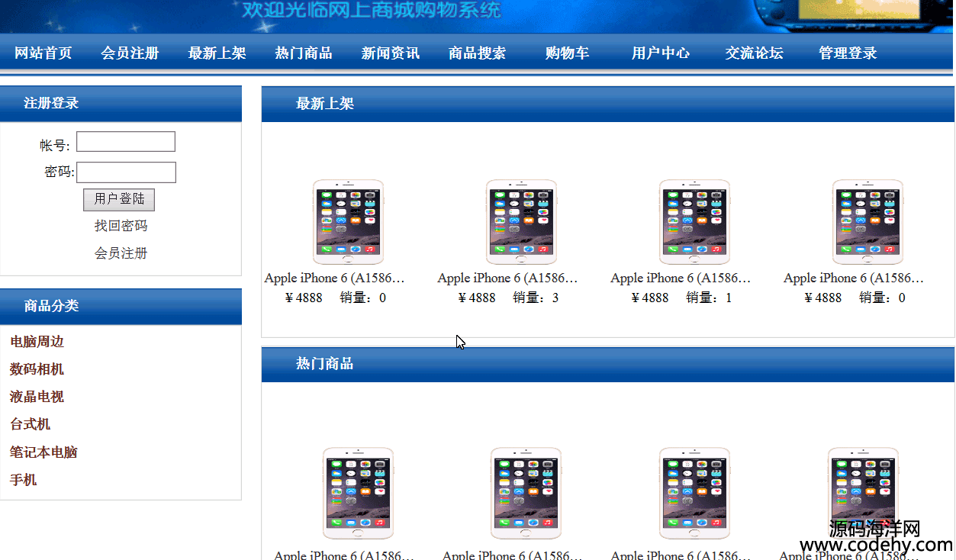Screen dimensions: 956x560
Task: Open 最新上架 in the top navigation bar
Action: (x=217, y=53)
